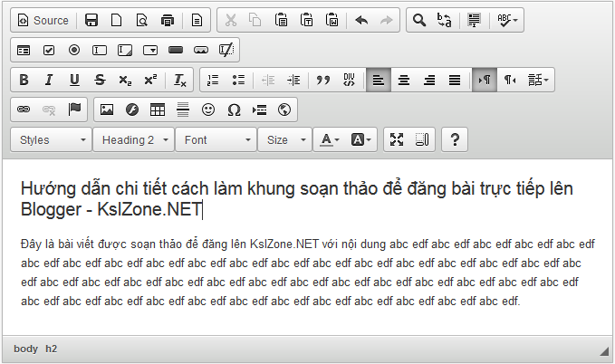Paste as plain text
Screen dimensions: 615x364
306,20
